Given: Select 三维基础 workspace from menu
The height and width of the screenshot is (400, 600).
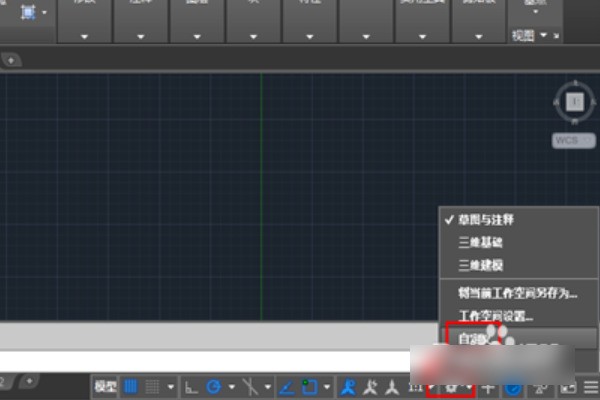Looking at the screenshot, I should (x=480, y=242).
